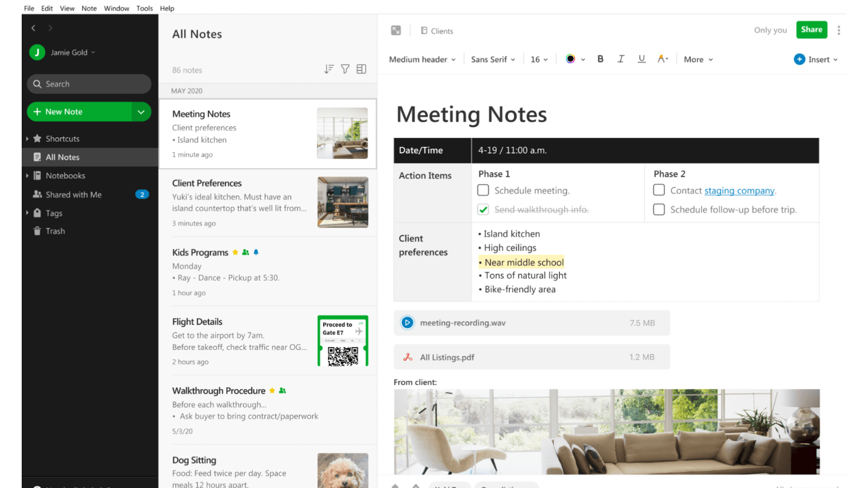Apply bold formatting

[600, 59]
